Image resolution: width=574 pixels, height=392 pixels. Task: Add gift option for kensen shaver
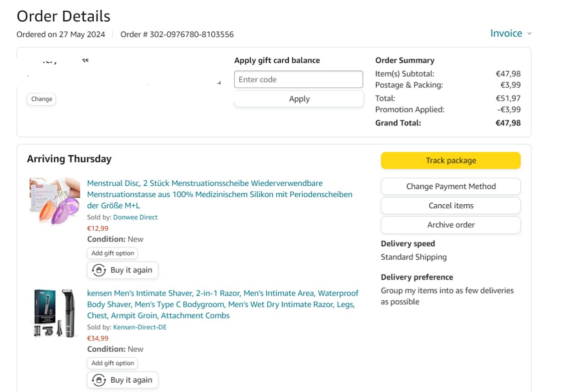point(113,363)
